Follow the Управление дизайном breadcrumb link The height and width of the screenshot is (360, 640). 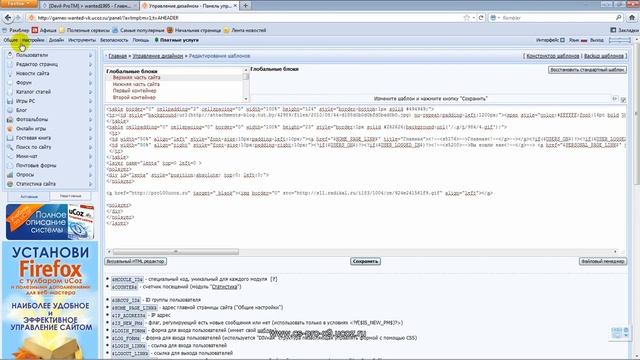(158, 56)
